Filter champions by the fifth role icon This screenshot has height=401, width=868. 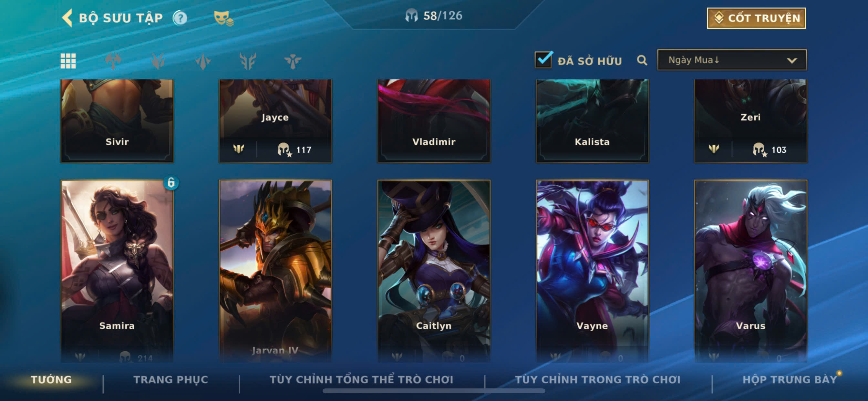click(293, 61)
